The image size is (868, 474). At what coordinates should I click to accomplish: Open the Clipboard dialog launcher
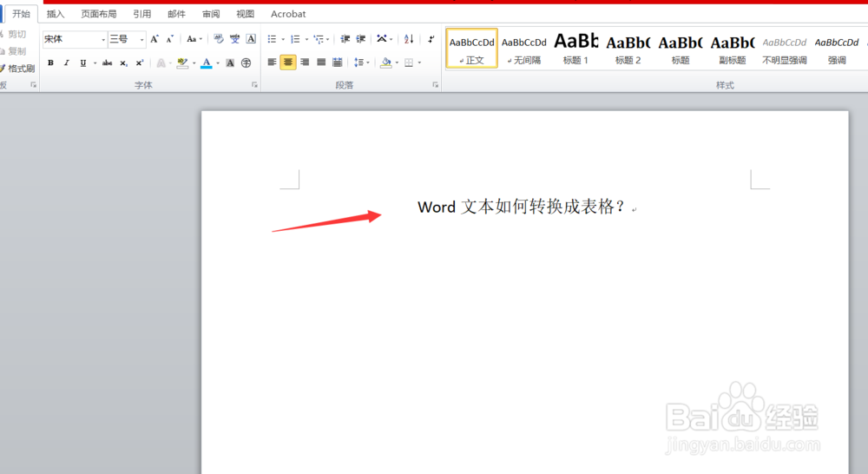point(33,85)
